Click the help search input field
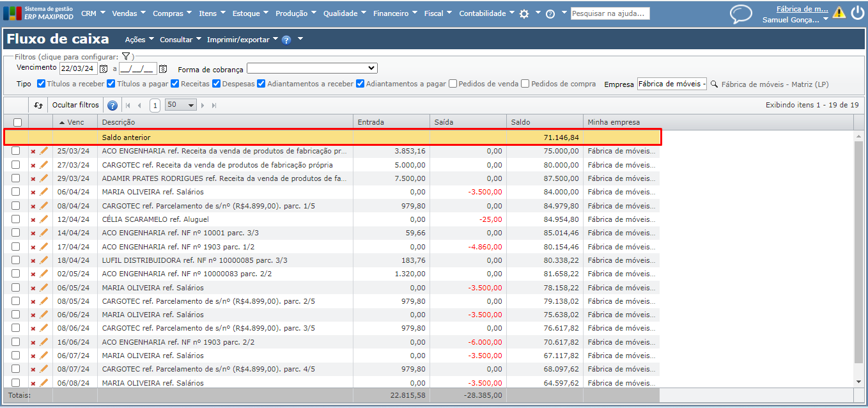This screenshot has width=868, height=408. (610, 13)
